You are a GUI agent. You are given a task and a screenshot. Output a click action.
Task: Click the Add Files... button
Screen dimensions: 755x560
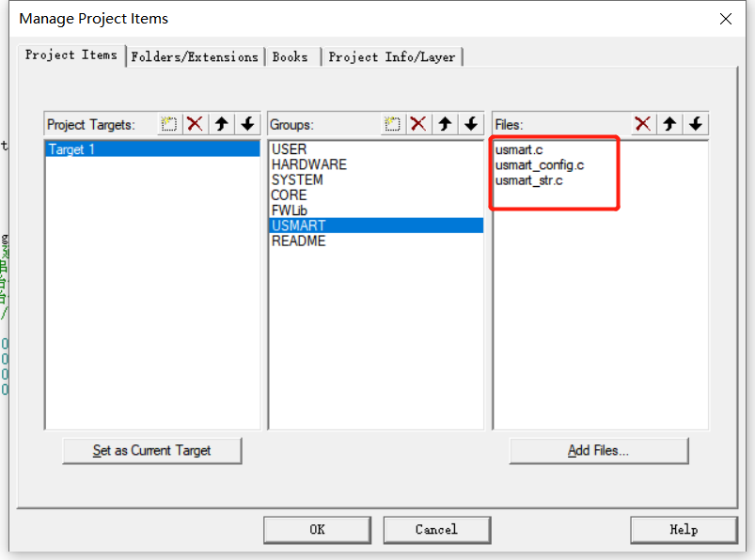(599, 451)
